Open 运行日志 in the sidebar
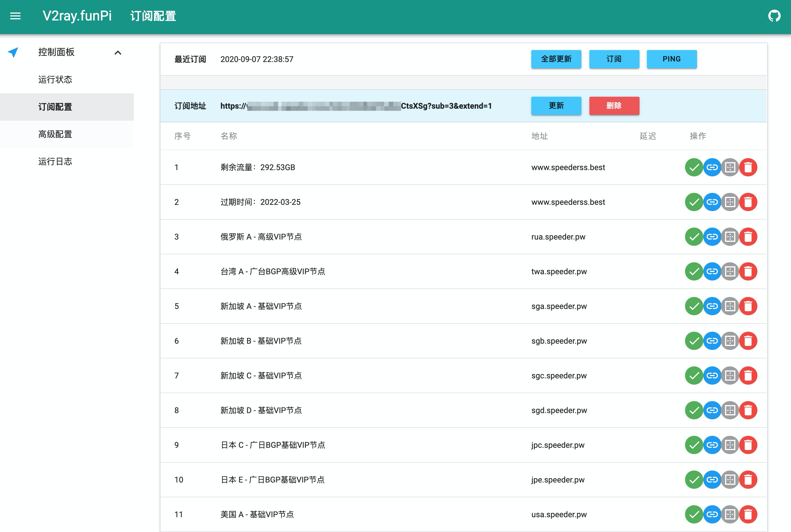Screen dimensions: 791x532 (55, 162)
